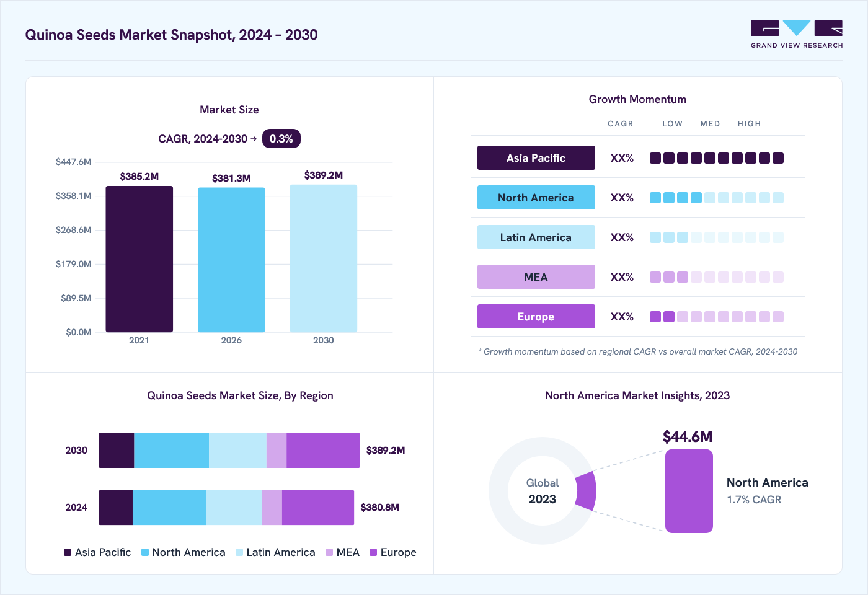Image resolution: width=868 pixels, height=595 pixels.
Task: Click the "2026" x-axis label
Action: (231, 340)
